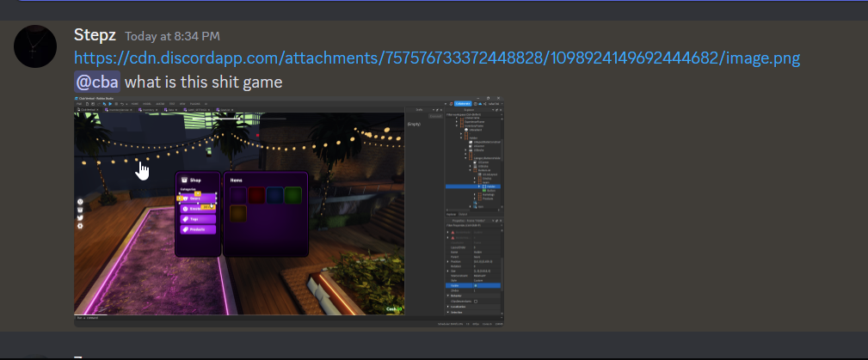
Task: Pick the blue item slot in Items
Action: 274,195
